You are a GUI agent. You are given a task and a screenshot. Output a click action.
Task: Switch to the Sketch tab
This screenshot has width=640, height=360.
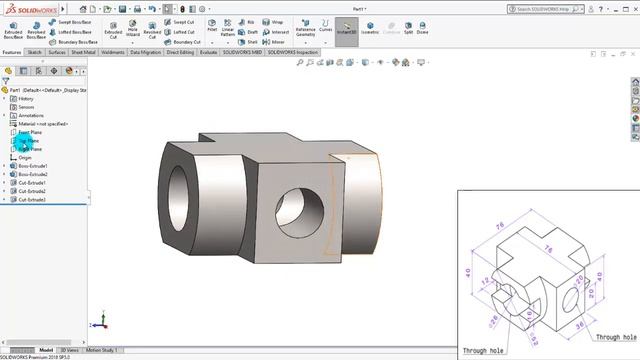coord(34,52)
